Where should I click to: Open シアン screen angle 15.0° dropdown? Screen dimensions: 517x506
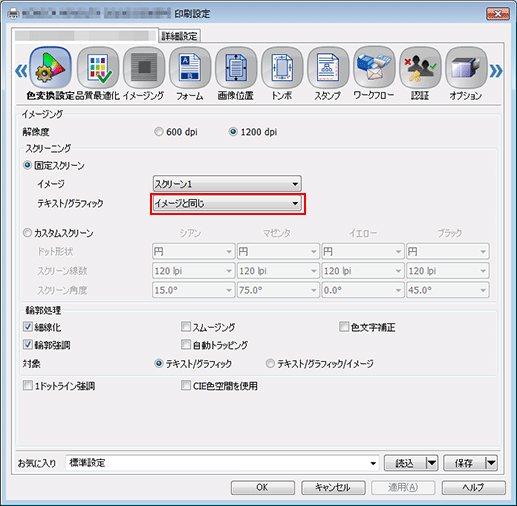point(193,290)
